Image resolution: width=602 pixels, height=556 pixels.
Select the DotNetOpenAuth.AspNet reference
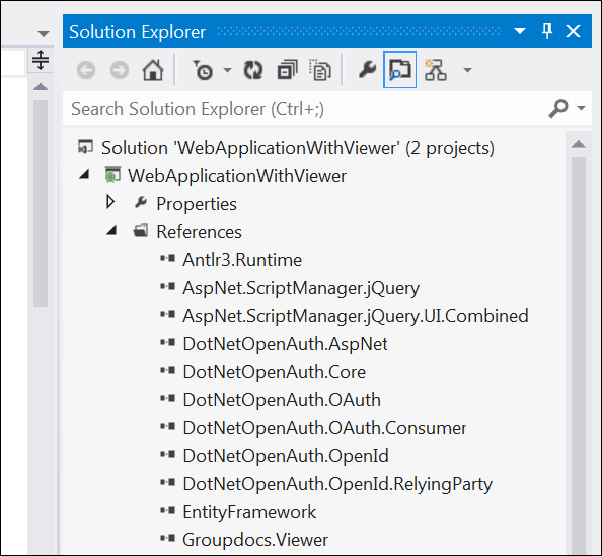tap(285, 344)
